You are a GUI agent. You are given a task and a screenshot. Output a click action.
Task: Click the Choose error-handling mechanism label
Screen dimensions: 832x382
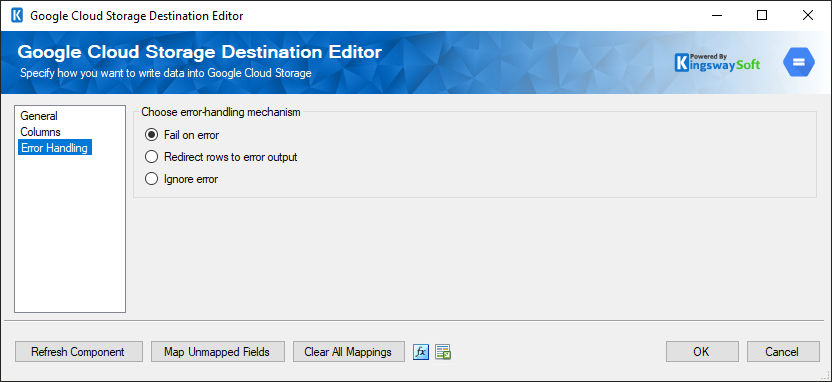[x=221, y=112]
